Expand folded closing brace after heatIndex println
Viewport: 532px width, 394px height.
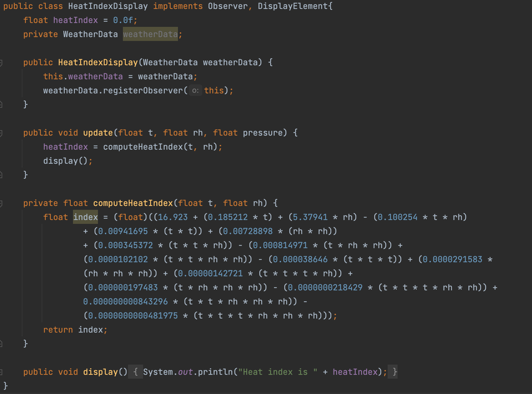[393, 372]
